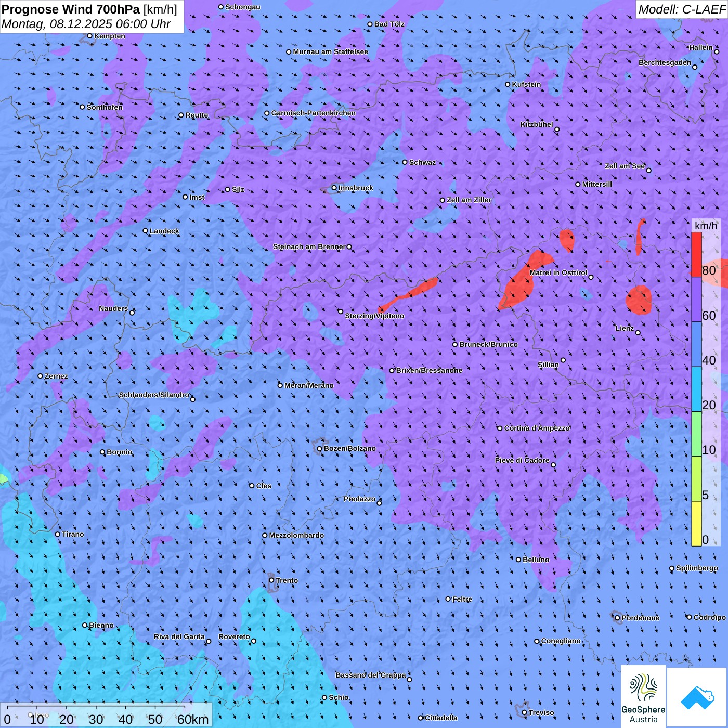Click the Pordenone map label
This screenshot has width=728, height=728.
pos(641,618)
